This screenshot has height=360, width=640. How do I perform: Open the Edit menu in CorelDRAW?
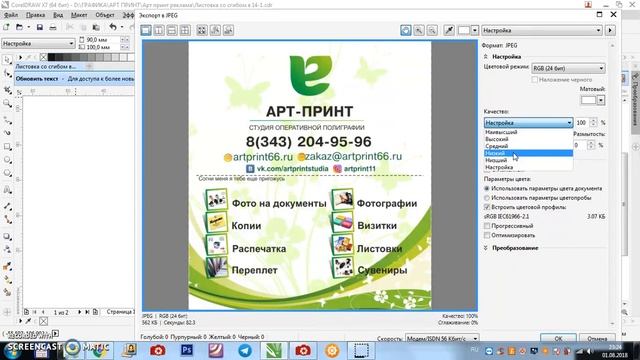point(35,15)
